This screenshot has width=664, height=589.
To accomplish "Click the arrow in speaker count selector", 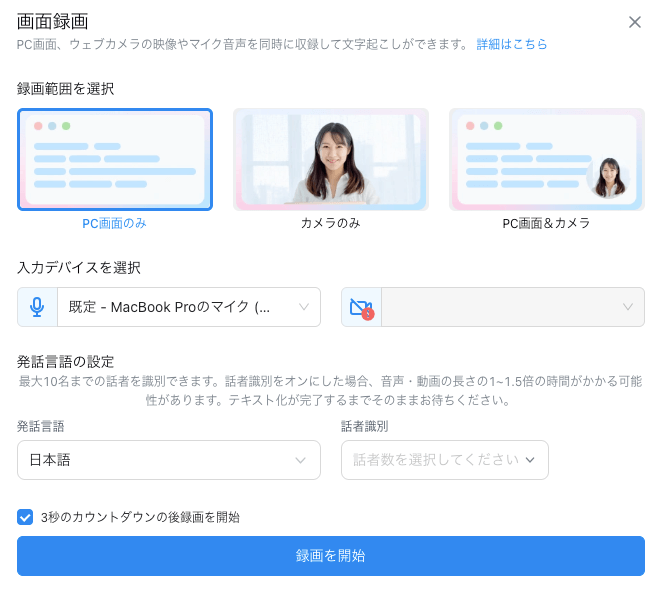I will pos(530,460).
